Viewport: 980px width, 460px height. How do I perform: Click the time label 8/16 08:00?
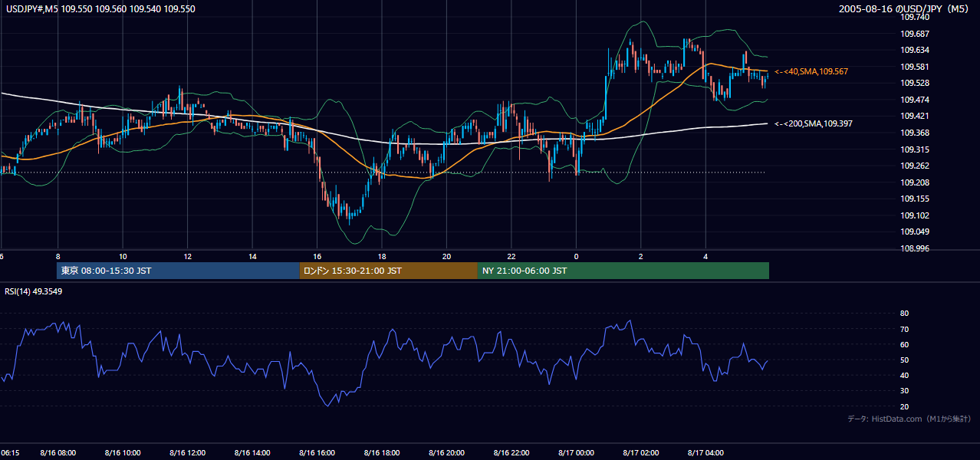(58, 453)
